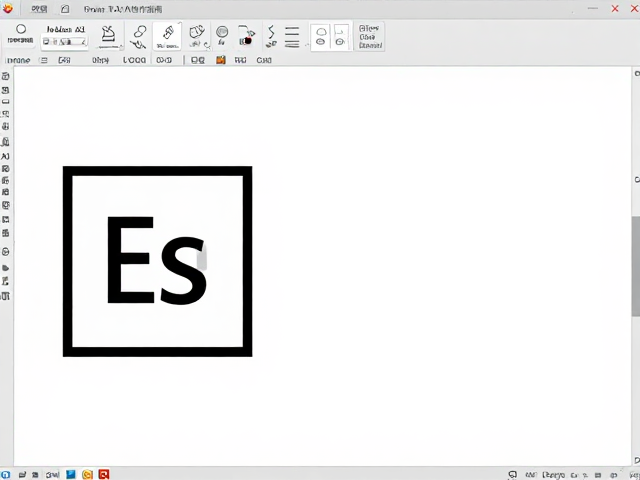Click the speech bubble icon in system tray
The width and height of the screenshot is (640, 480).
(x=513, y=474)
